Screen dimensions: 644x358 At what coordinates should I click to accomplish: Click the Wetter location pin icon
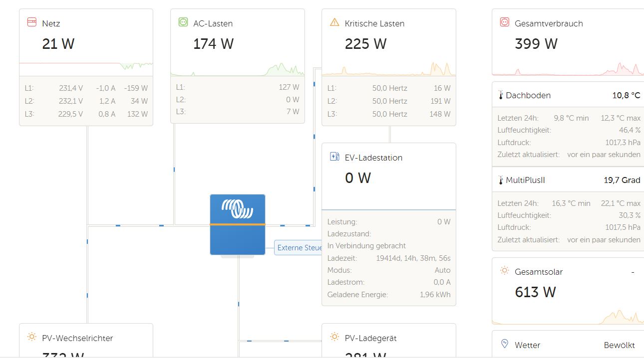coord(504,344)
